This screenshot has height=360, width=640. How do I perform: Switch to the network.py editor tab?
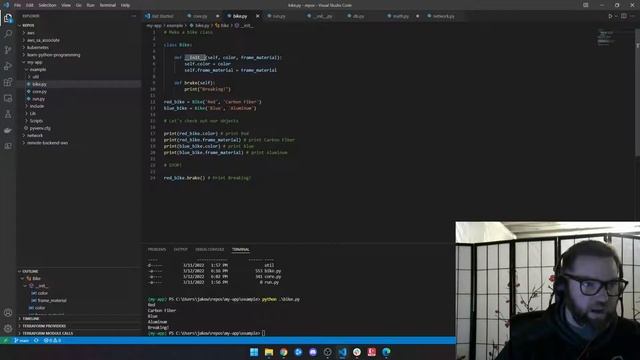point(443,16)
